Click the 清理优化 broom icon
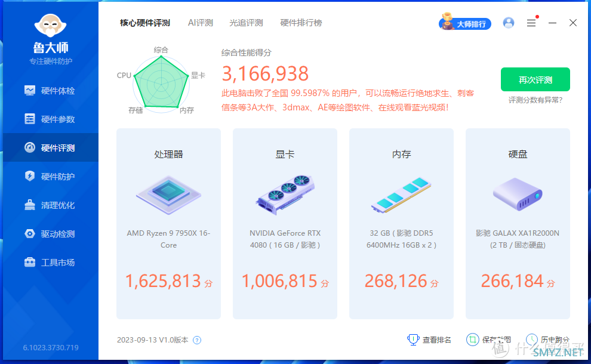 [x=30, y=205]
